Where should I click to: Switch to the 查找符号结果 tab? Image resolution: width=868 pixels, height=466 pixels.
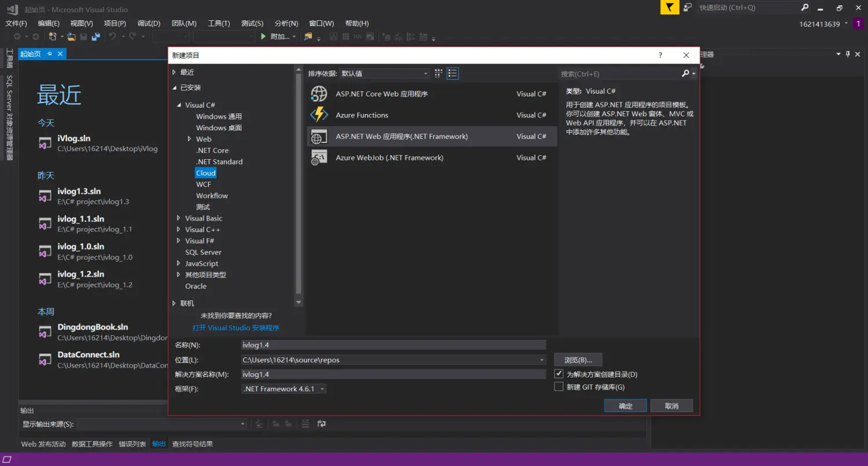[x=192, y=444]
